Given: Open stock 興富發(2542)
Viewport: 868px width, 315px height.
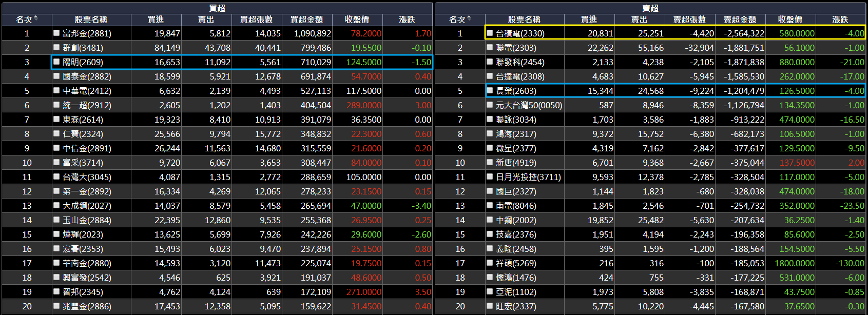Looking at the screenshot, I should (87, 278).
